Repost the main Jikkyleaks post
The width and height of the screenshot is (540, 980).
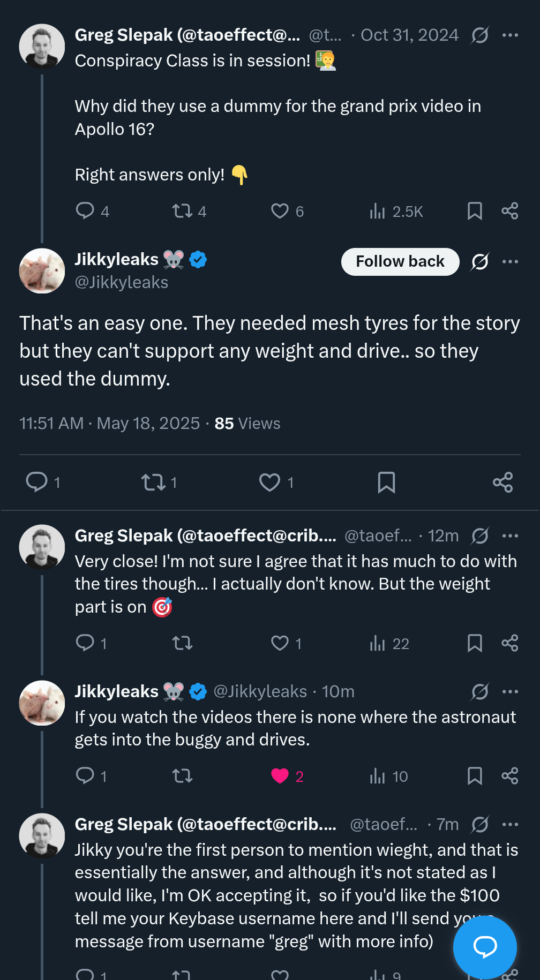tap(153, 483)
